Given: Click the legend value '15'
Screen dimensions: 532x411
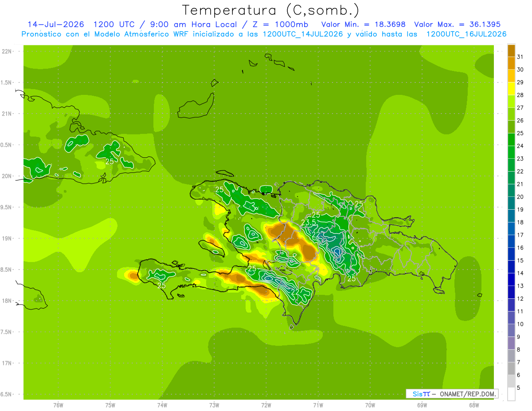Looking at the screenshot, I should coord(520,260).
